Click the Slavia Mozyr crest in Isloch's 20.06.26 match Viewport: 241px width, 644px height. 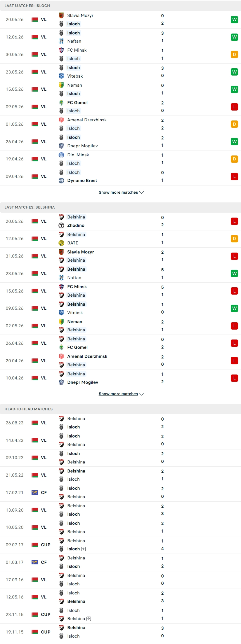pos(61,15)
